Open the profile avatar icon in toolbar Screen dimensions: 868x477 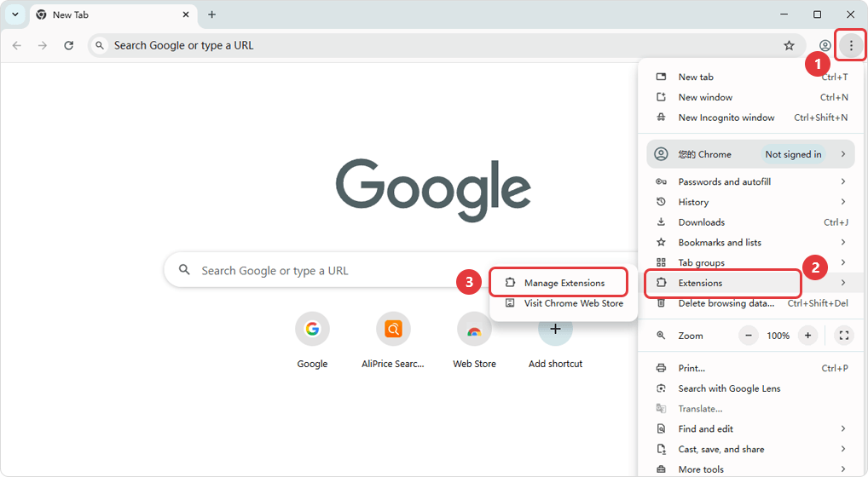tap(825, 45)
